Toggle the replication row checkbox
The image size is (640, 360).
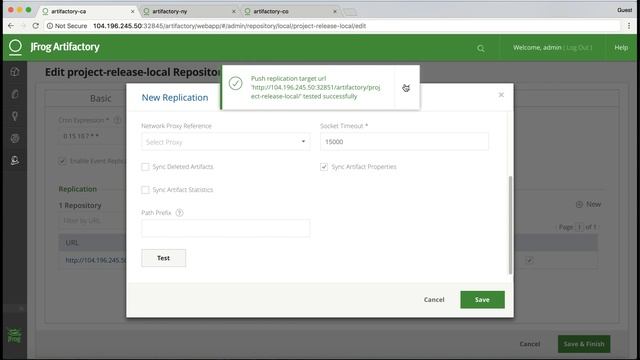click(x=529, y=260)
